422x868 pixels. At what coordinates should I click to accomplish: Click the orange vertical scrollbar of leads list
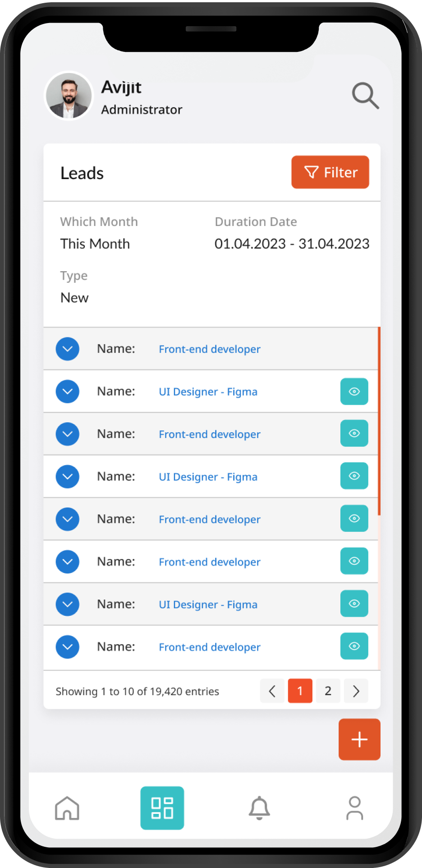[379, 420]
